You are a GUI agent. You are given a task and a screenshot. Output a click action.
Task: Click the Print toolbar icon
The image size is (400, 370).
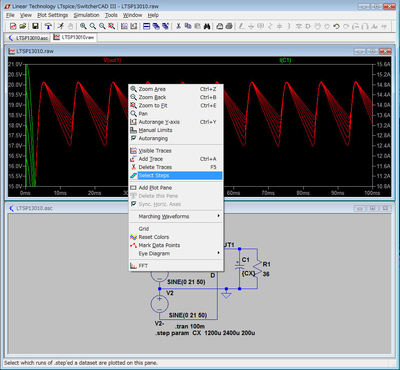pos(229,26)
